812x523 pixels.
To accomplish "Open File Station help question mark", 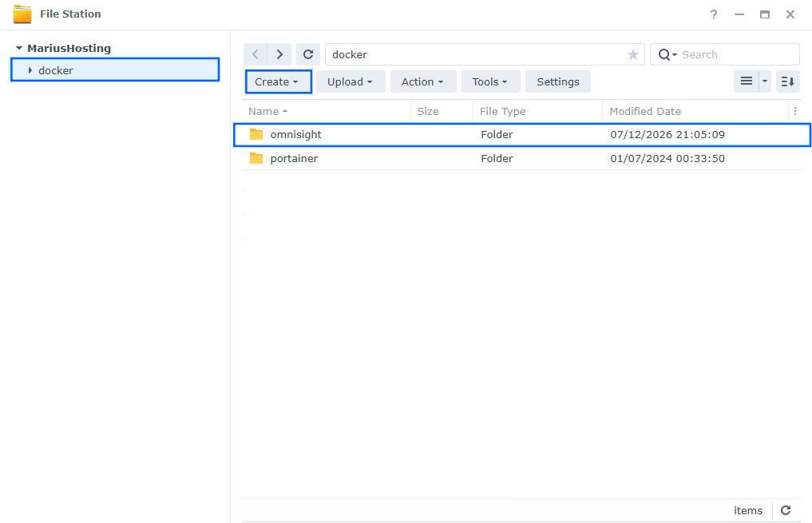I will point(714,14).
